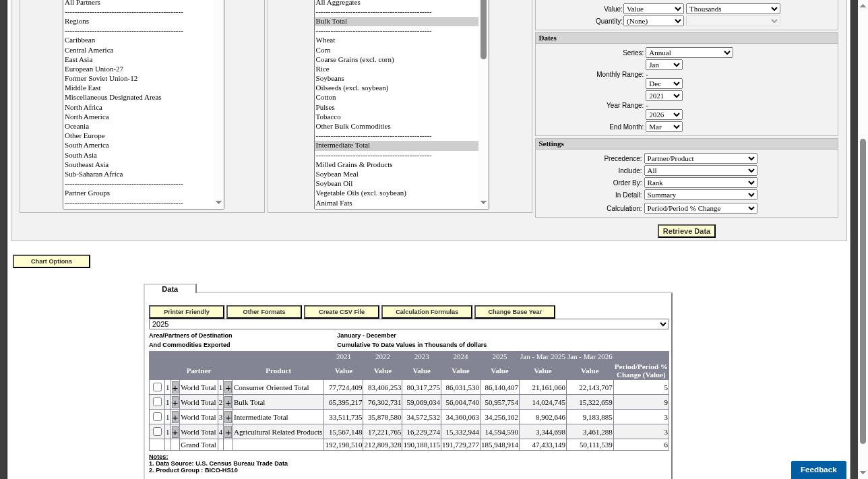Viewport: 868px width, 479px height.
Task: Open the Include All dropdown
Action: click(x=701, y=170)
